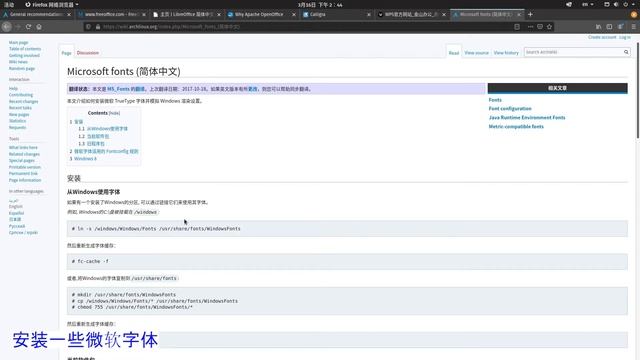Jump to contents entry 3 Windows 8

point(83,159)
